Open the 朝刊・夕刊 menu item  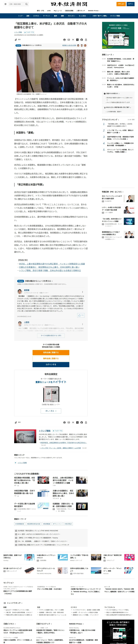[40, 11]
